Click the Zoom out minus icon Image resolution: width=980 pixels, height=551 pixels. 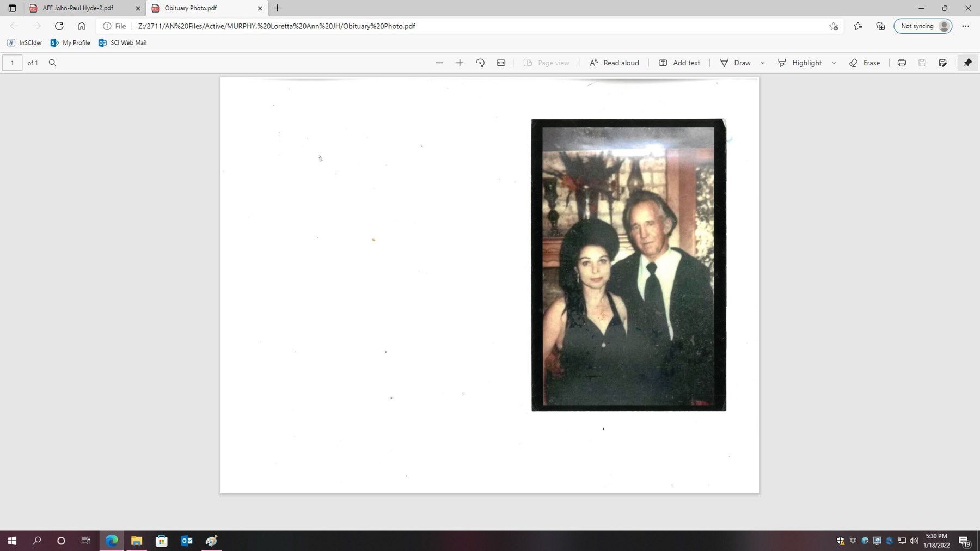point(439,63)
